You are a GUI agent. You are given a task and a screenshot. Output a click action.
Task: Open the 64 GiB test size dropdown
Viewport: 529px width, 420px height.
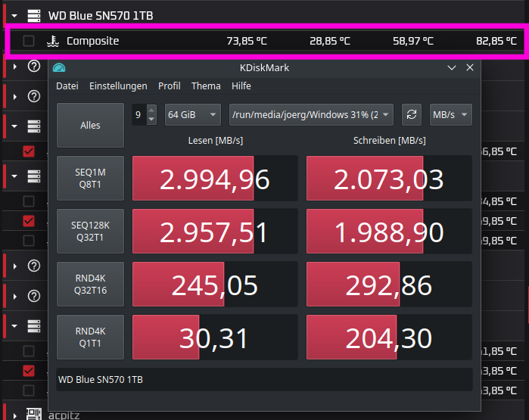coord(193,115)
